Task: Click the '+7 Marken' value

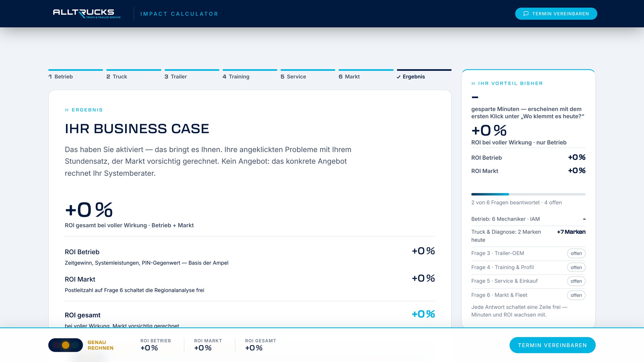Action: 571,232
